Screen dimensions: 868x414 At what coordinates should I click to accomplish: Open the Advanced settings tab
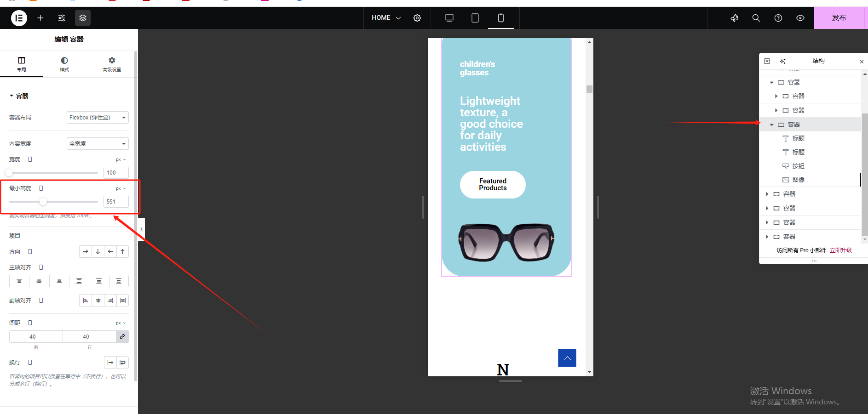(x=112, y=64)
